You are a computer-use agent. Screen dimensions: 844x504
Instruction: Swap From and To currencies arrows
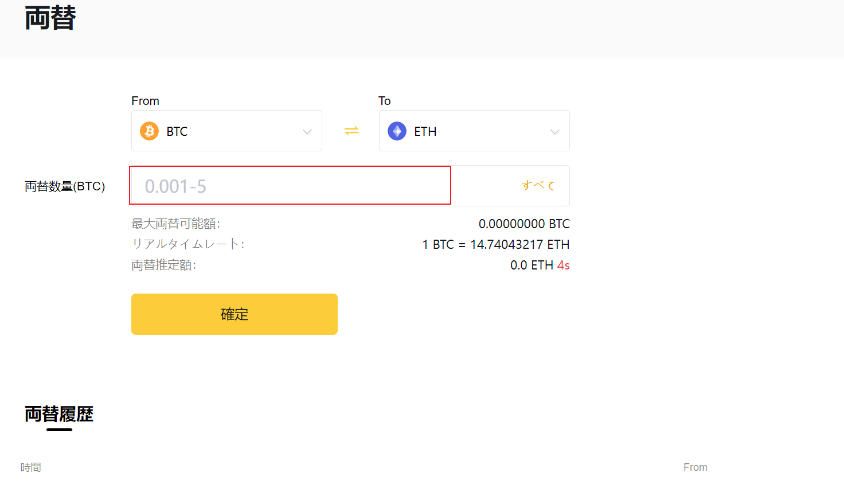pos(351,131)
